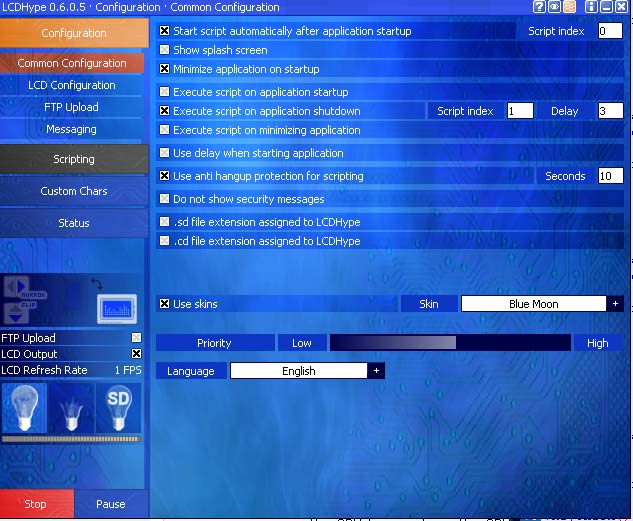Check '.cd file extension assigned to LCDHype'
This screenshot has height=521, width=633.
[164, 241]
